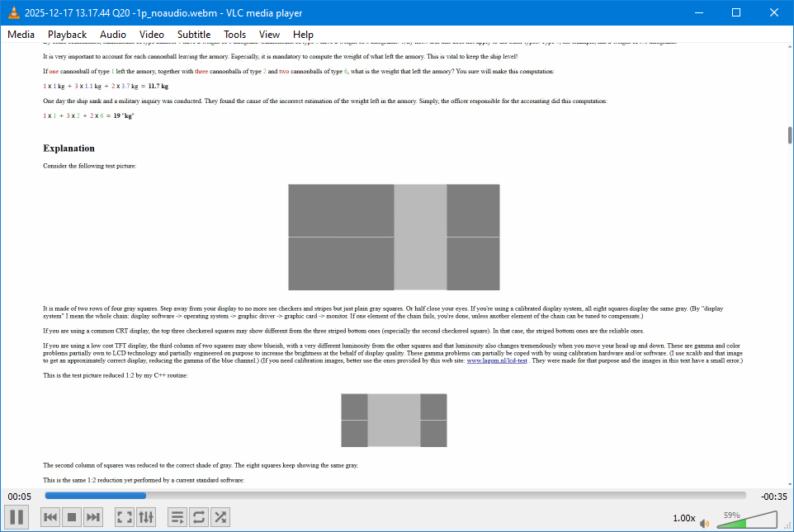Toggle fullscreen video mode
This screenshot has height=532, width=794.
coord(125,517)
